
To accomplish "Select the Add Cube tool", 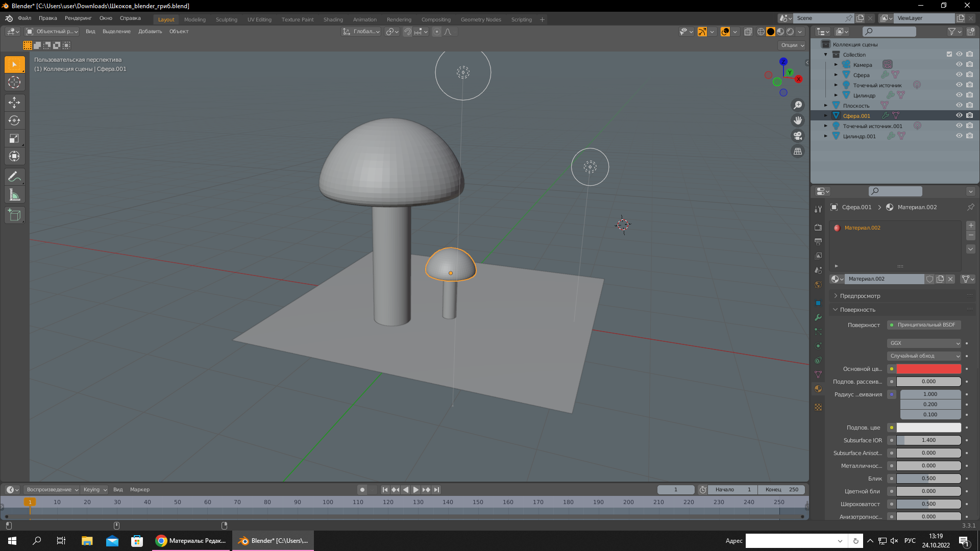I will coord(14,215).
